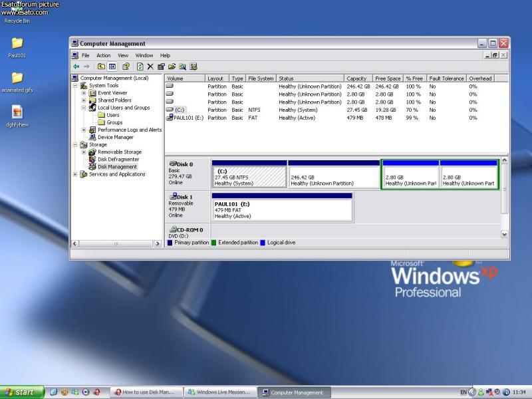532x399 pixels.
Task: Switch to How to use Disk Man... taskbar window
Action: click(146, 392)
